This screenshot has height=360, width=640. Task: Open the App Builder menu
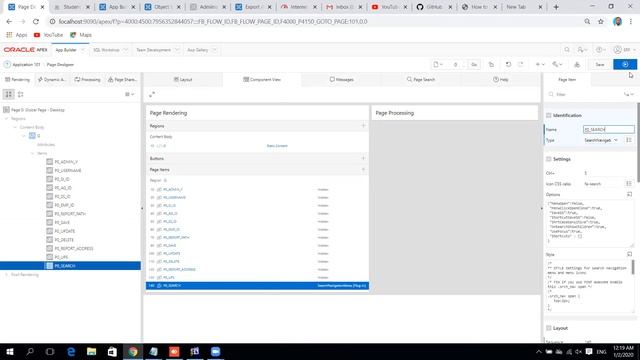(70, 50)
